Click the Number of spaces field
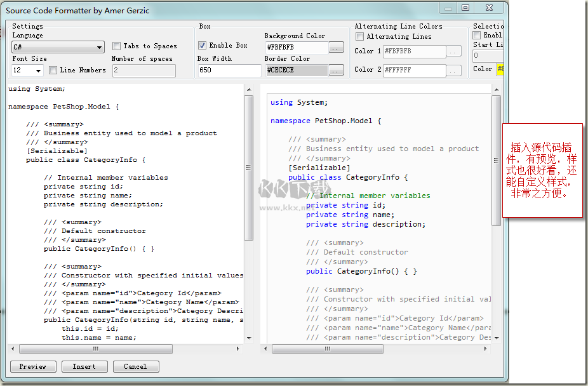This screenshot has height=386, width=588. [x=144, y=70]
